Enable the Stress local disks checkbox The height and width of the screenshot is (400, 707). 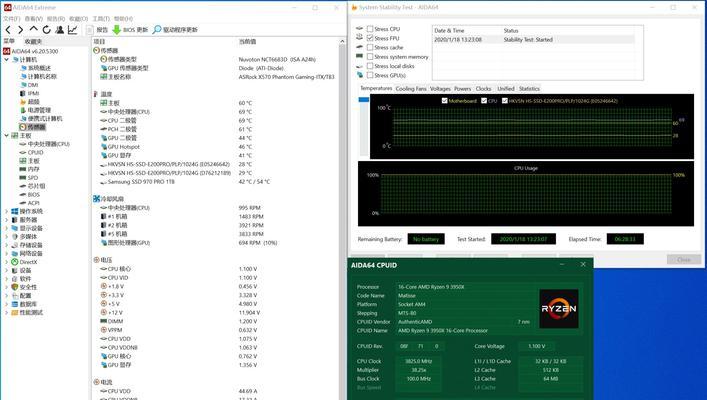(370, 66)
